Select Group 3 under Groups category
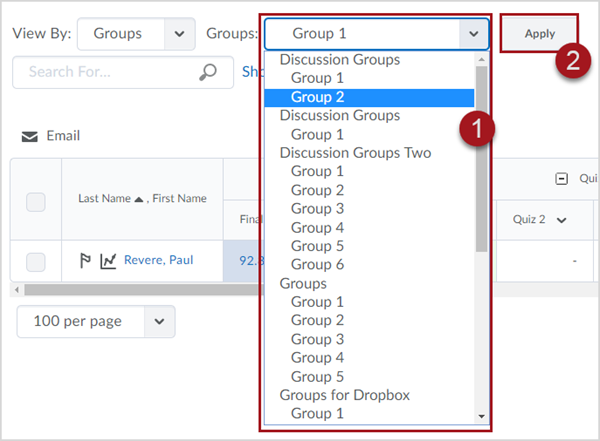Image resolution: width=600 pixels, height=441 pixels. (x=317, y=339)
